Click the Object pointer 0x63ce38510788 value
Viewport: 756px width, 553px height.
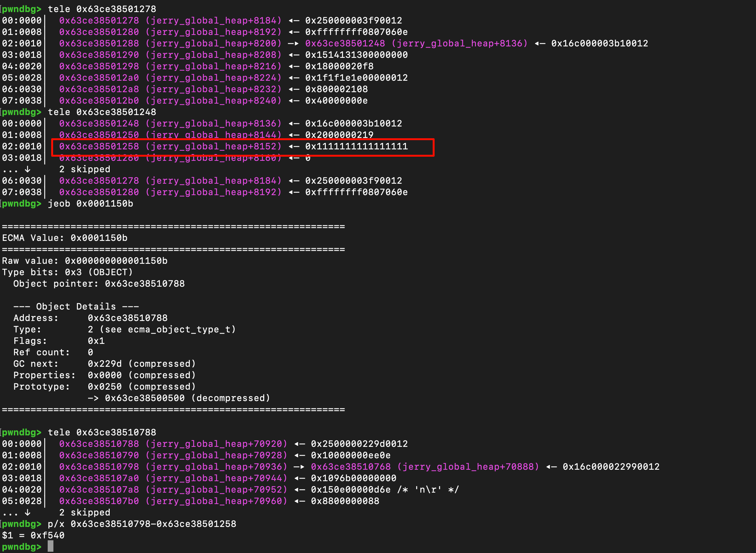(145, 283)
